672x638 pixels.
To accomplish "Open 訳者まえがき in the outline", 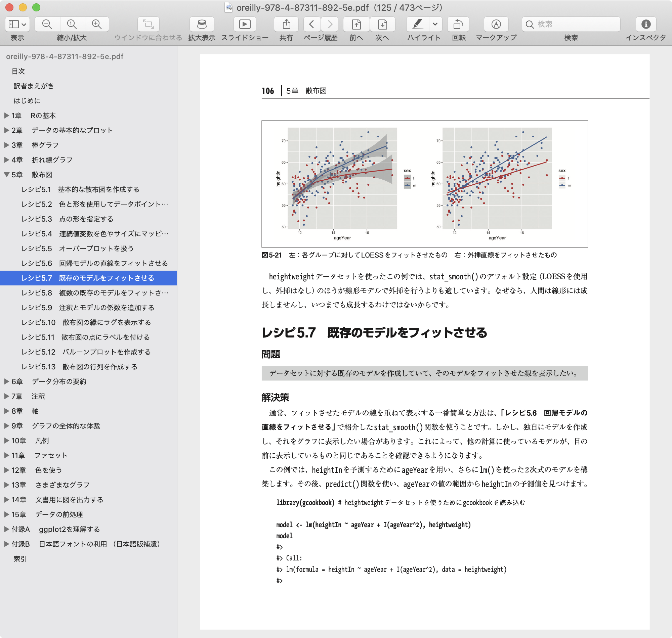I will [34, 86].
